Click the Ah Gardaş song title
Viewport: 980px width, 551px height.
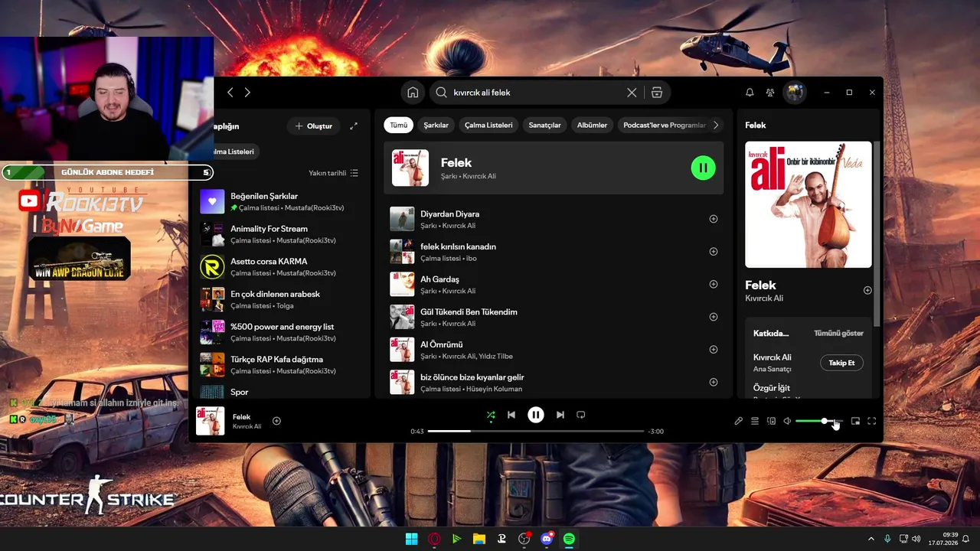[439, 279]
